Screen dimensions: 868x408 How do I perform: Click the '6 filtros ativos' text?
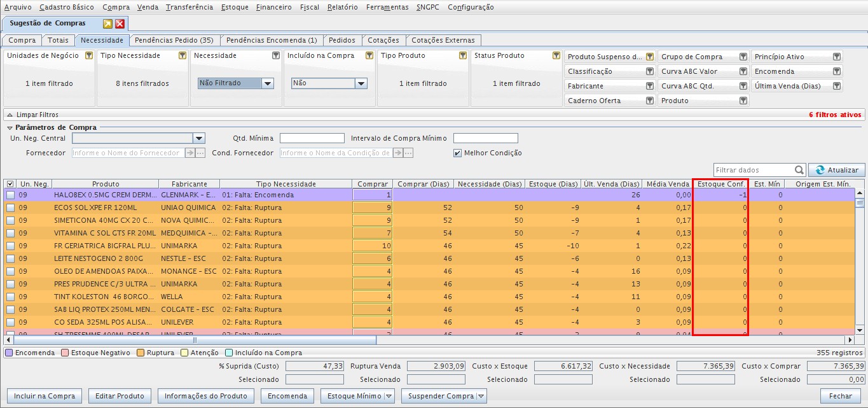pyautogui.click(x=835, y=115)
